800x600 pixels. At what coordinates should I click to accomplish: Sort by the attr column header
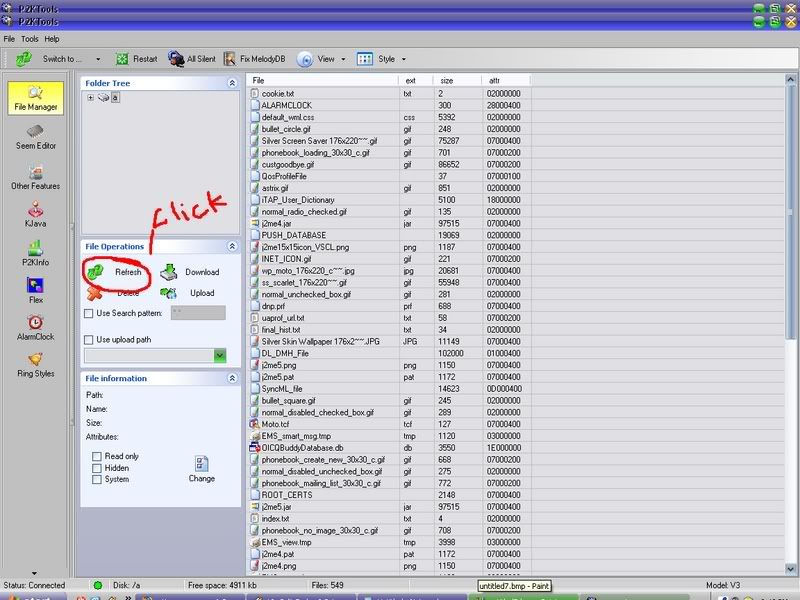coord(506,80)
